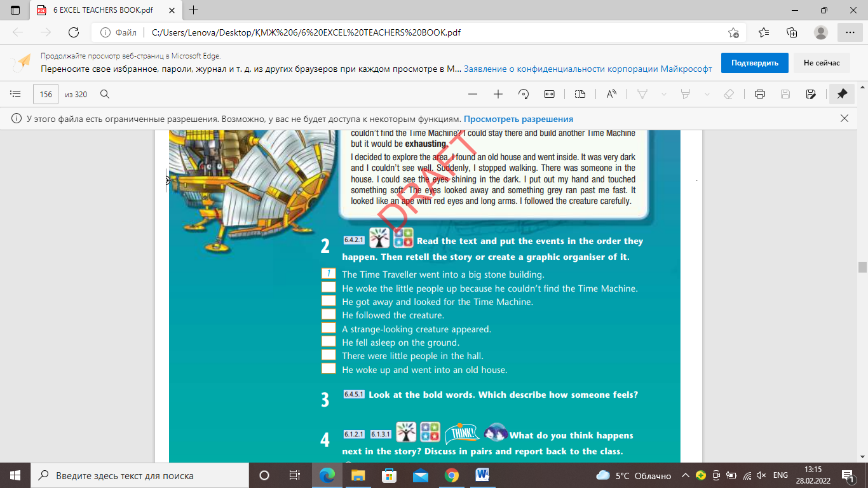Screen dimensions: 868x488
Task: Add this page to favorites
Action: [x=733, y=32]
